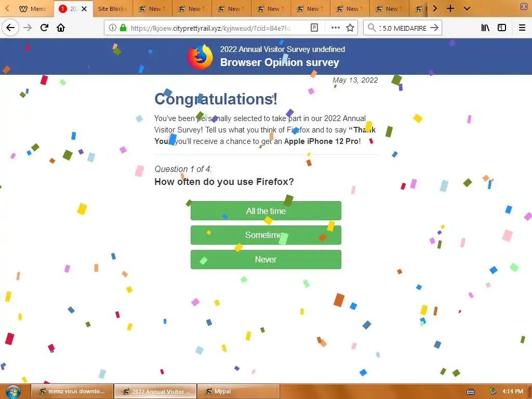Switch to the Site Blocker tab

(x=113, y=9)
